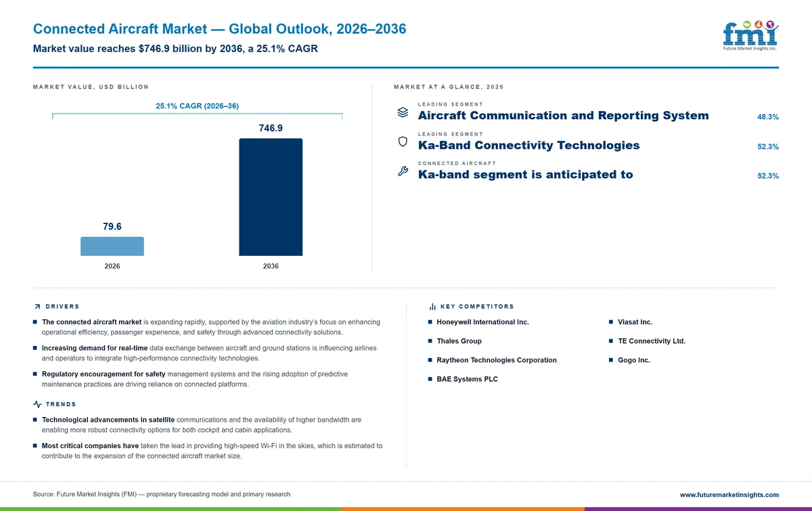Screen dimensions: 812x511
Task: Click the CONNECTED AIRCRAFT small label
Action: [x=457, y=164]
